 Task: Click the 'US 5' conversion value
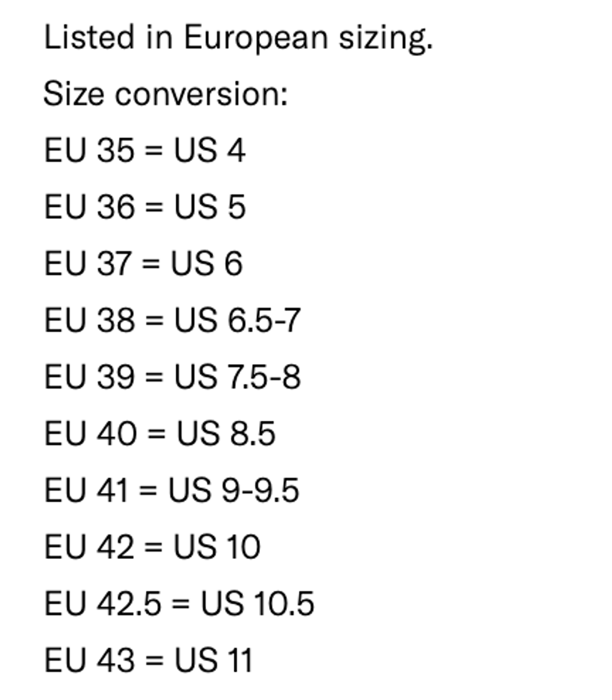209,207
